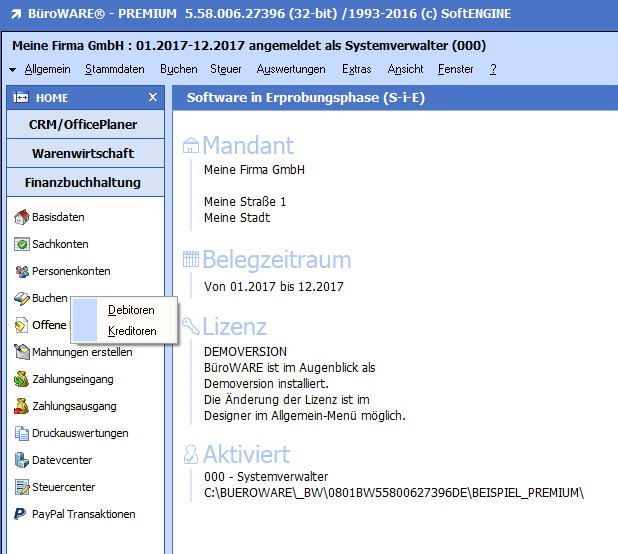This screenshot has height=554, width=618.
Task: Click the DEMOVERSION text
Action: coord(245,351)
